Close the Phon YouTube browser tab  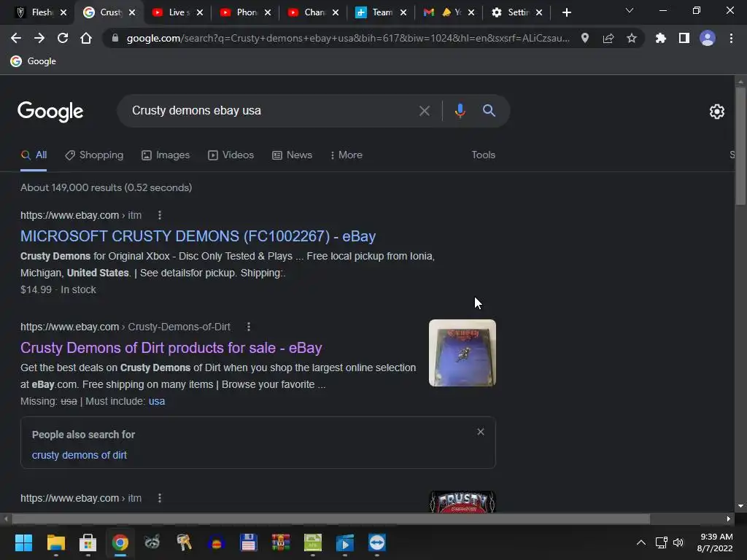pos(268,12)
